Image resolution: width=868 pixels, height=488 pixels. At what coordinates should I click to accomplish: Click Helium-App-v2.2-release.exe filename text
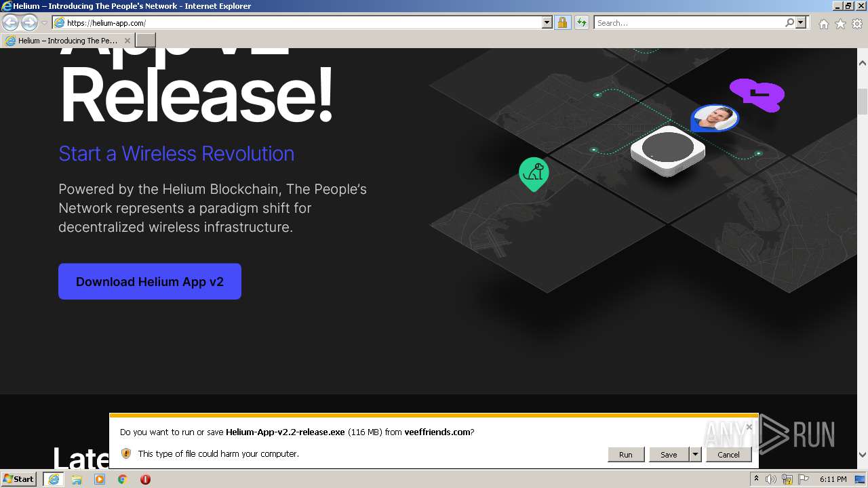point(285,432)
